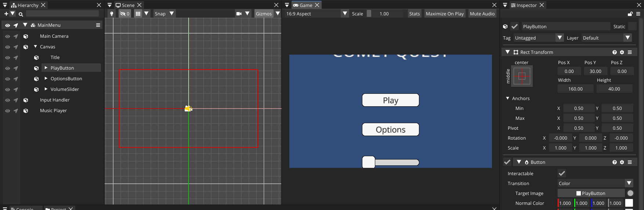Open the Inspector panel options menu
Viewport: 644px width, 210px height.
coord(638,14)
